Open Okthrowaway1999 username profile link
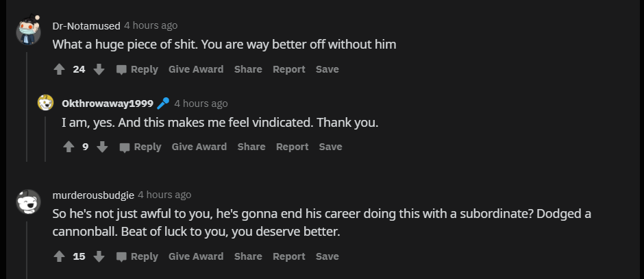Viewport: 644px width, 279px height. tap(108, 104)
